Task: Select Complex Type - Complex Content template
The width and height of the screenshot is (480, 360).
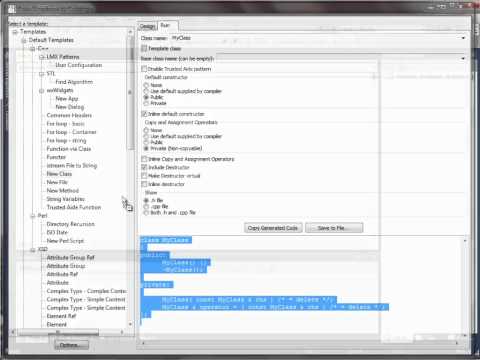Action: click(86, 291)
